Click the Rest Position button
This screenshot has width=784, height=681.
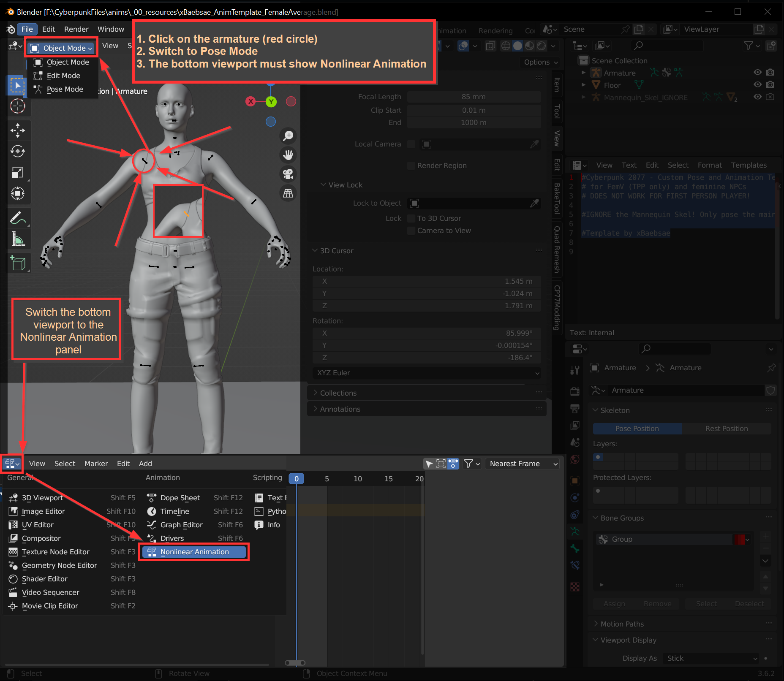726,429
